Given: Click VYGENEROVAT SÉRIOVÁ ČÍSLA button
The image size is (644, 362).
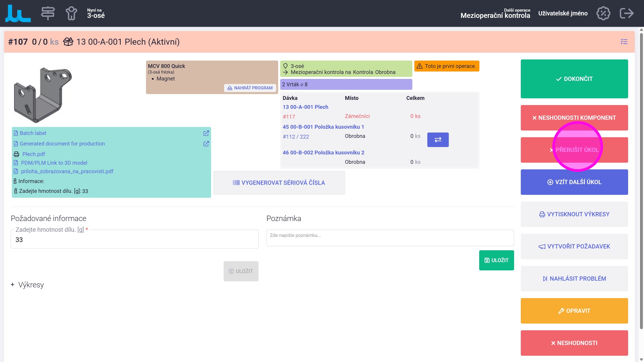Looking at the screenshot, I should 279,183.
